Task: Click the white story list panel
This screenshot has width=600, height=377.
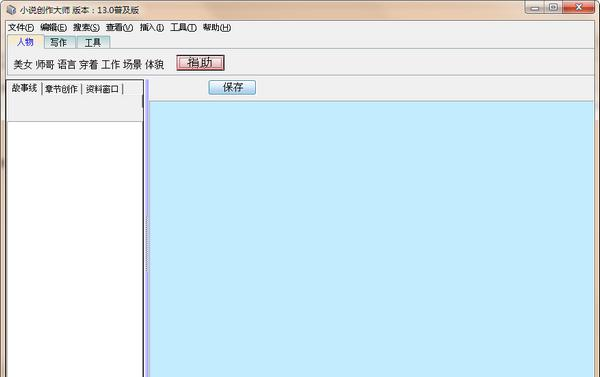Action: click(x=75, y=249)
